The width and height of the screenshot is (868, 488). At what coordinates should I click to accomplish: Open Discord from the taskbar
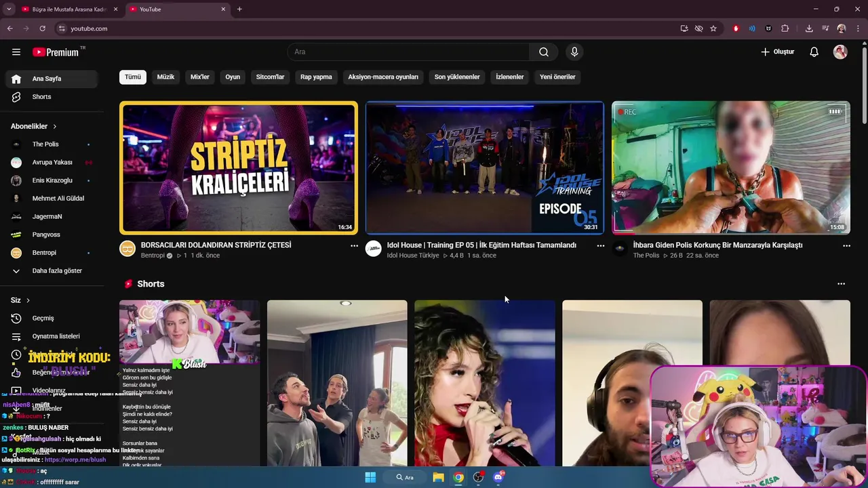[498, 477]
